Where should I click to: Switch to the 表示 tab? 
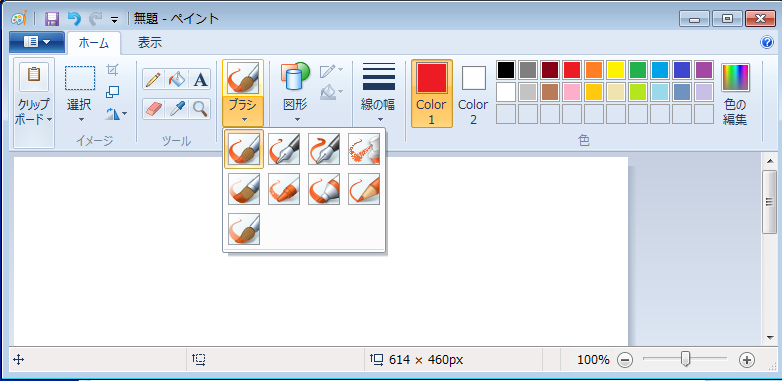pos(150,43)
